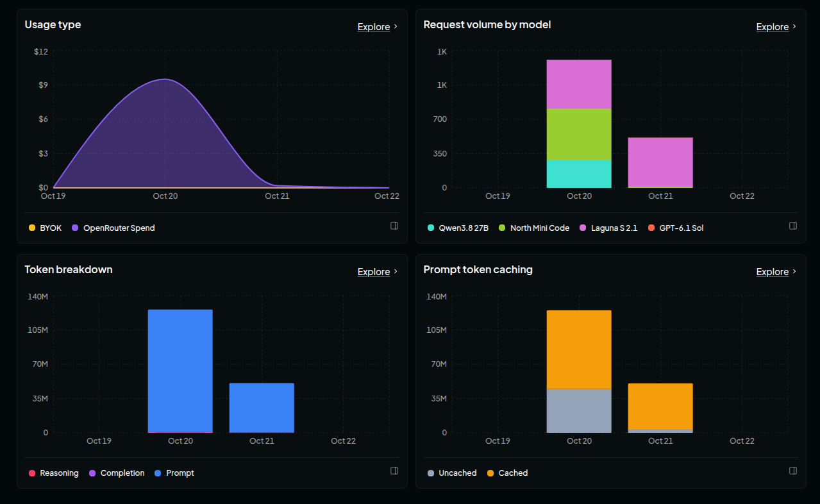The height and width of the screenshot is (504, 820).
Task: Click the blue Oct 21 Prompt tokens bar
Action: pos(262,408)
